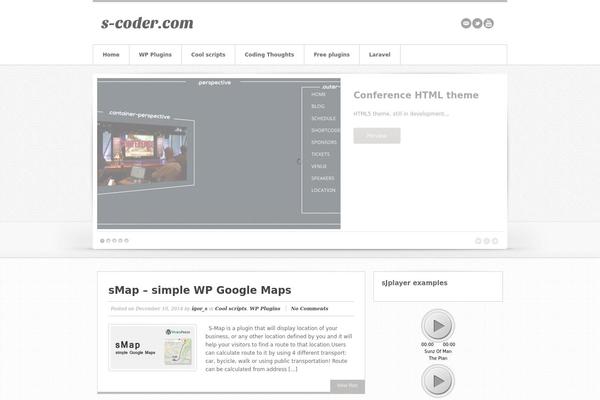The image size is (600, 400).
Task: Click the sMap post thumbnail image
Action: [x=153, y=348]
